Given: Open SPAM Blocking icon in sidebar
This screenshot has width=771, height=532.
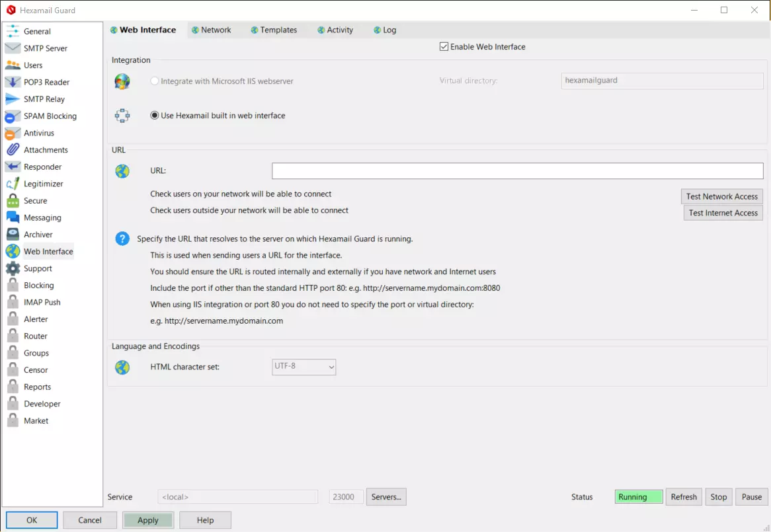Looking at the screenshot, I should 13,116.
